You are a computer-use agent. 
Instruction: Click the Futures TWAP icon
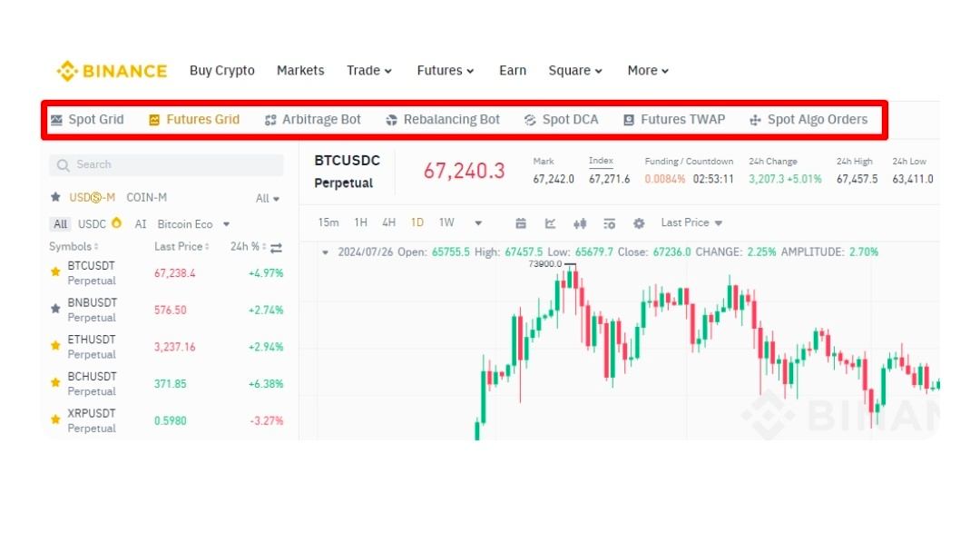click(629, 120)
